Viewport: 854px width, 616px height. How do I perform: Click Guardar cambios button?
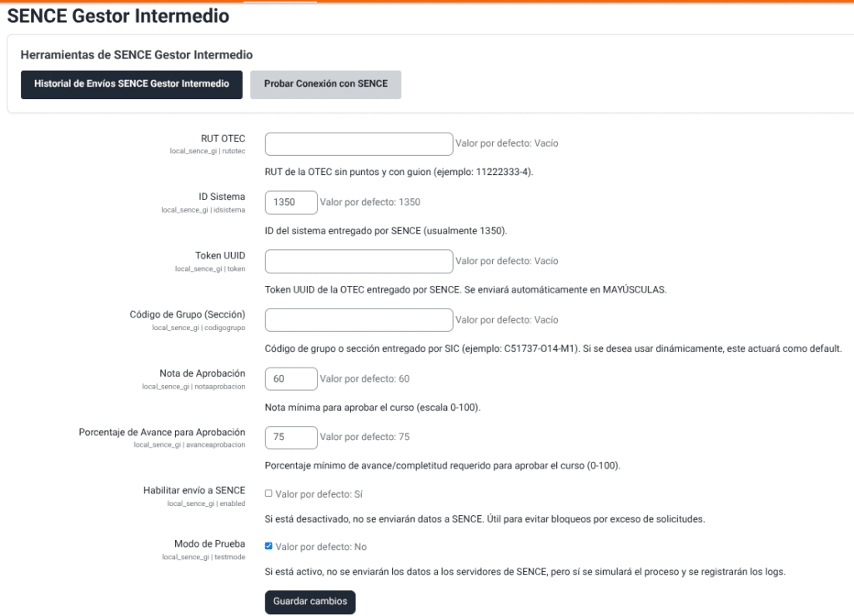(x=310, y=602)
